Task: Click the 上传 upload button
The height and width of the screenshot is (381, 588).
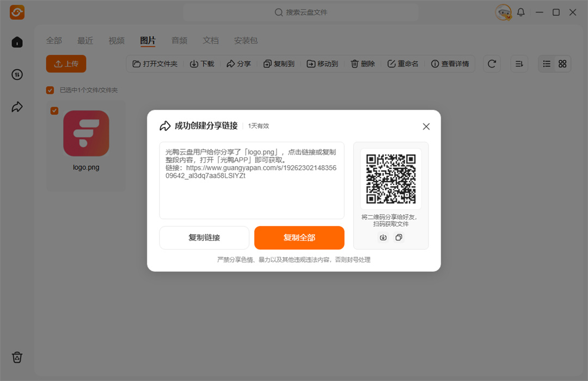Action: coord(66,64)
